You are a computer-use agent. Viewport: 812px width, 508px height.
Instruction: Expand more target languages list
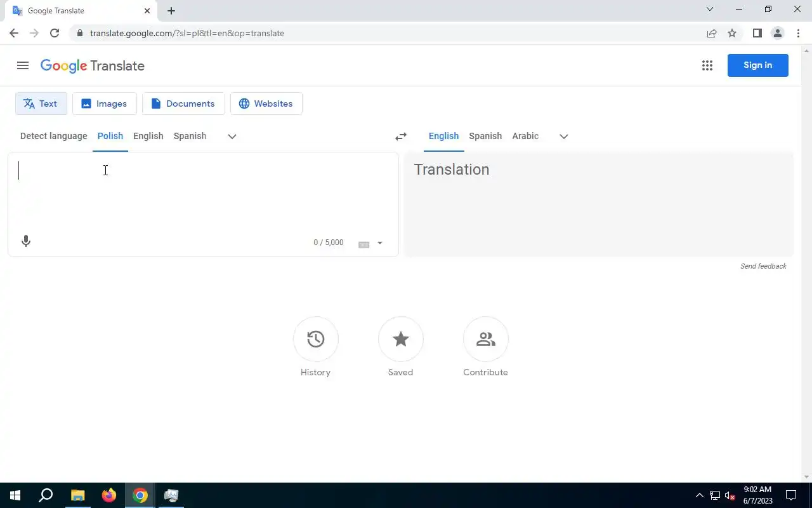563,137
